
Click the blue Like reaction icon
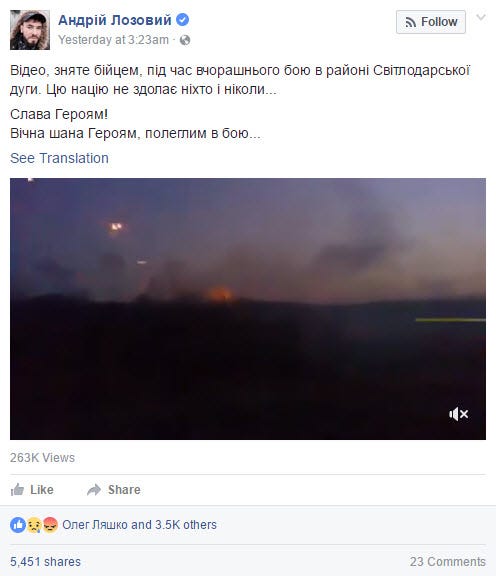tap(18, 525)
